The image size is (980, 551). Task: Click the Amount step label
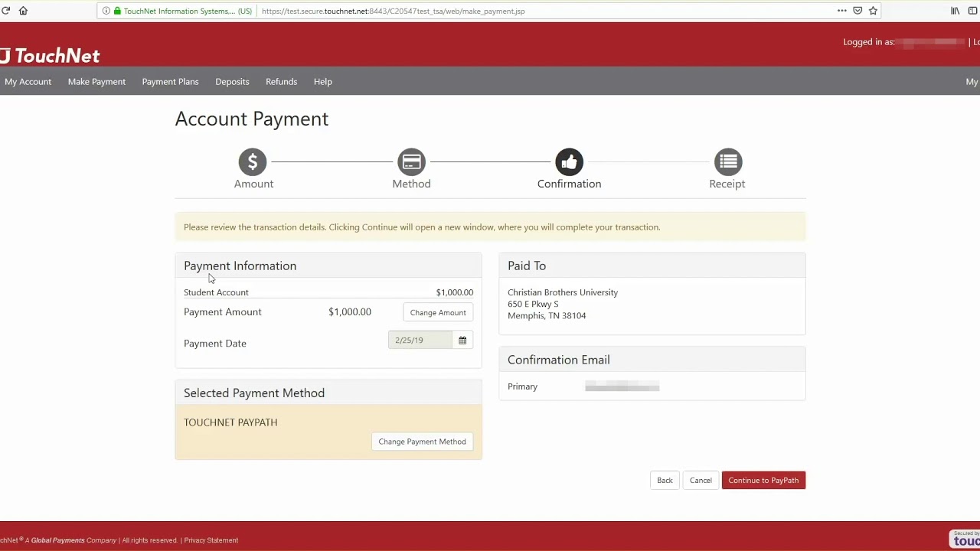[253, 184]
